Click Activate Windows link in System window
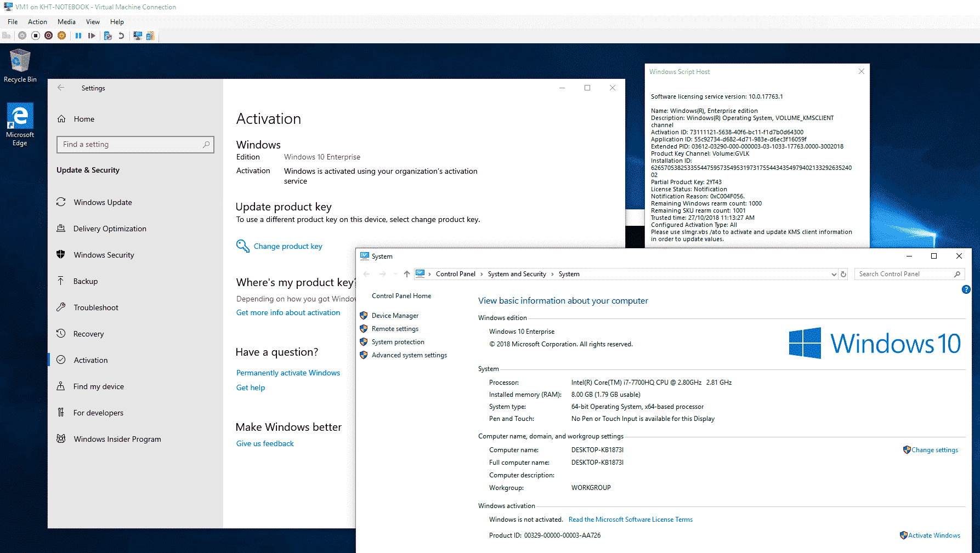This screenshot has height=553, width=980. tap(934, 535)
